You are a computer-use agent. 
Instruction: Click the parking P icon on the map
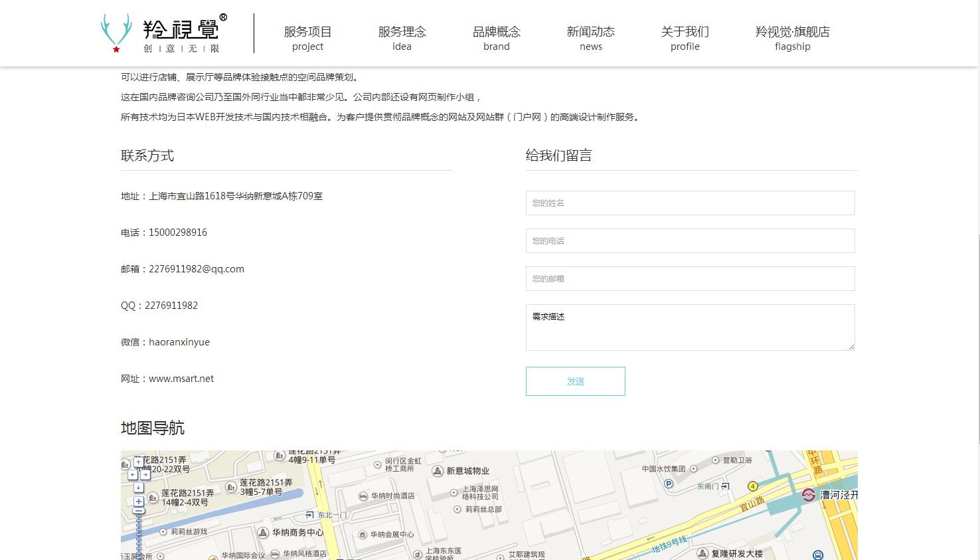[669, 484]
